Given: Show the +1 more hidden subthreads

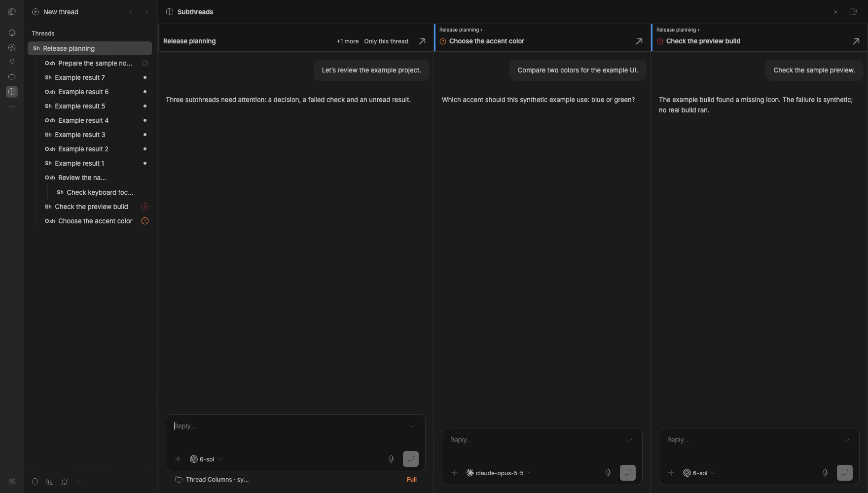Looking at the screenshot, I should (x=347, y=41).
